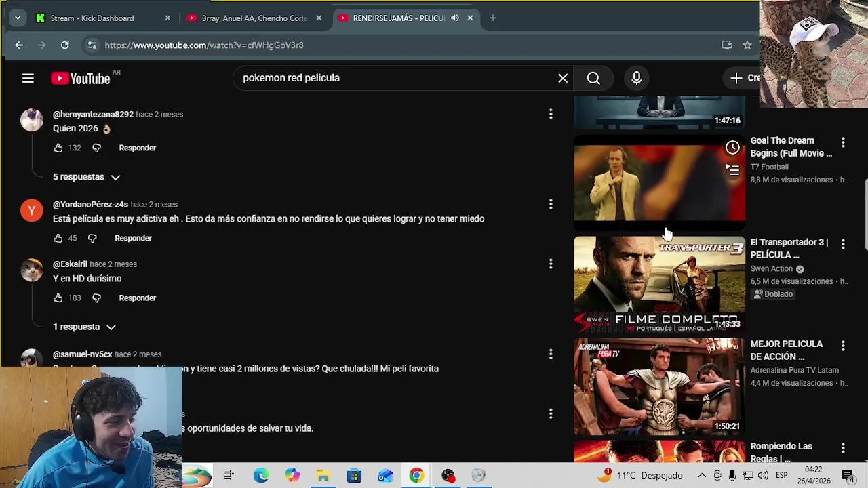Show hidden tray icons chevron
The height and width of the screenshot is (488, 868).
pos(702,475)
